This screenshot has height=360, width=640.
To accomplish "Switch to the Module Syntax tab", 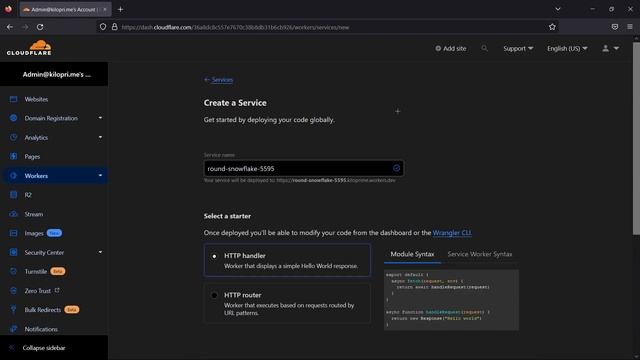I will tap(412, 254).
